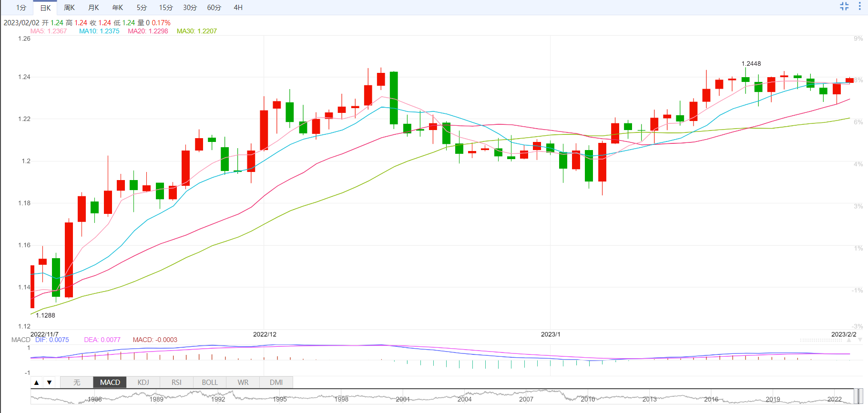Switch to the 周K weekly tab

click(69, 8)
